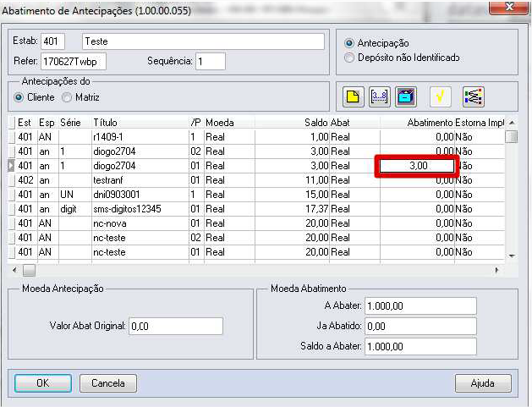Image resolution: width=532 pixels, height=407 pixels.
Task: Click the Saldo a Abater field
Action: pyautogui.click(x=420, y=347)
